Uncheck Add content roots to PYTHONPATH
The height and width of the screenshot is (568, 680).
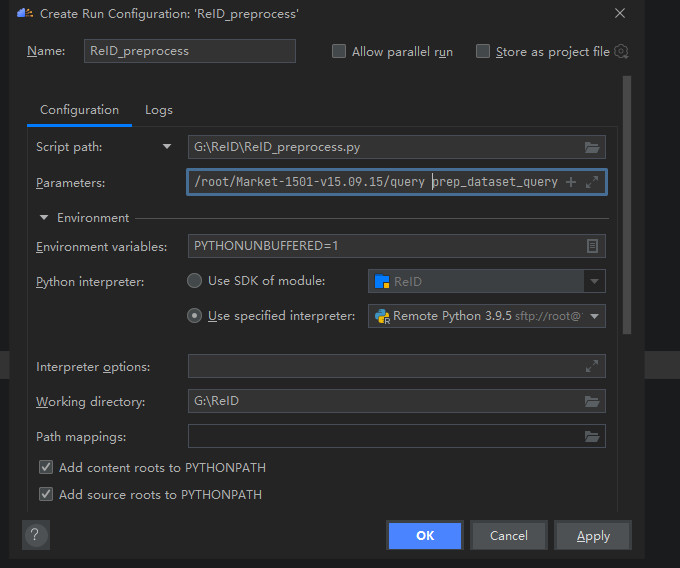pos(45,467)
